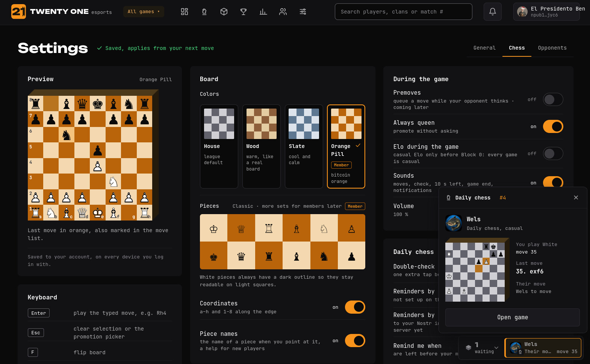This screenshot has width=590, height=364.
Task: Click the search players or clans field
Action: pyautogui.click(x=403, y=12)
